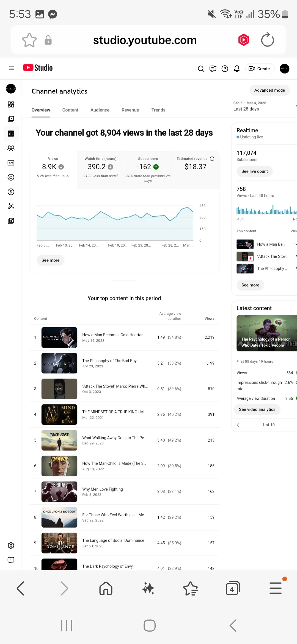Viewport: 297px width, 644px height.
Task: Open the account avatar in header
Action: 285,69
